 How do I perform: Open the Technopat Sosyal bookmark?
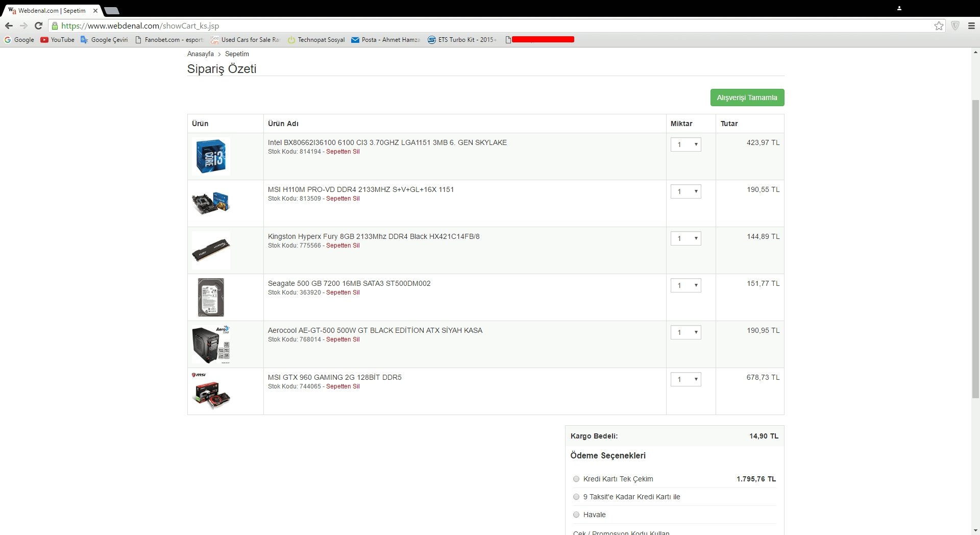pyautogui.click(x=316, y=40)
